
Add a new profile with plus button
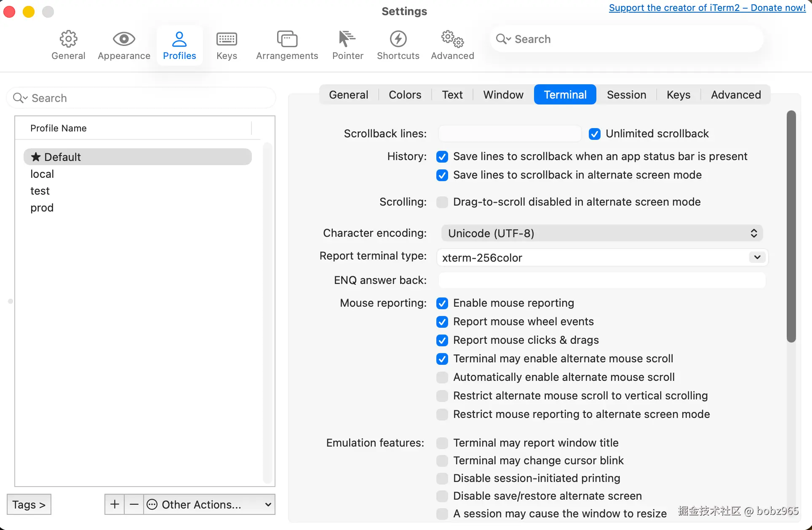[x=115, y=504]
